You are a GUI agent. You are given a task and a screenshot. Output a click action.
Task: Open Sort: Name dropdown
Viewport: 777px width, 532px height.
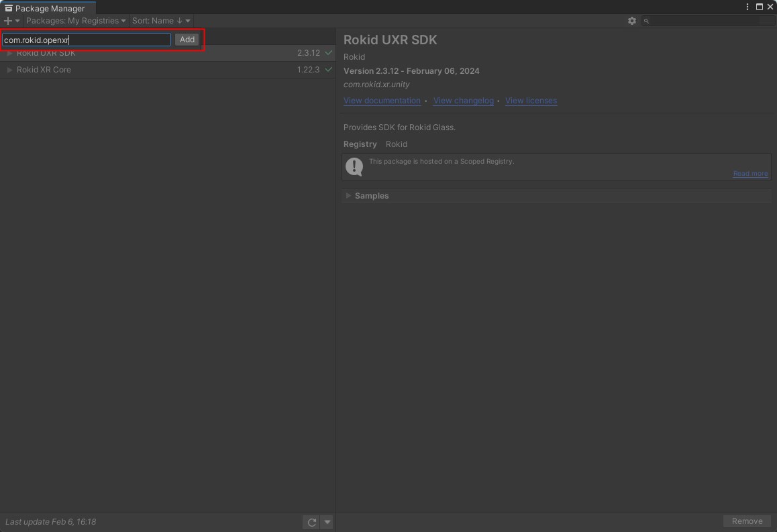click(x=161, y=21)
